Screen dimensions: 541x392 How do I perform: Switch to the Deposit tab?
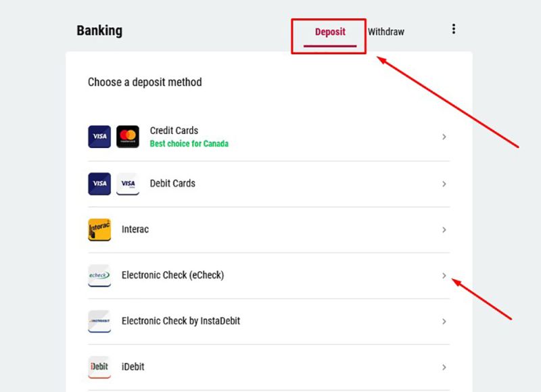click(x=330, y=32)
